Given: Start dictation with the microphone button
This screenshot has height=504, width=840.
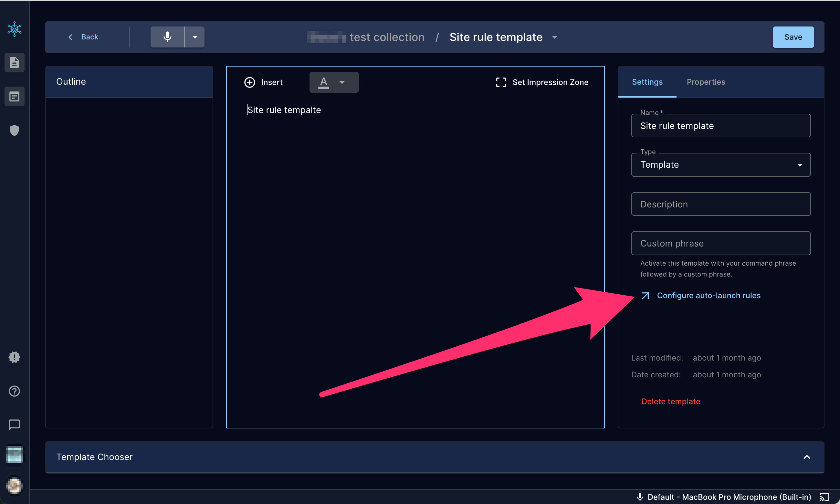Looking at the screenshot, I should click(x=167, y=37).
